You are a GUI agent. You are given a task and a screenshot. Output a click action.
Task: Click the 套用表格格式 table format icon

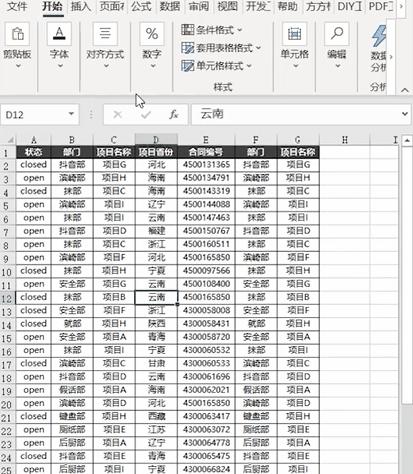187,48
